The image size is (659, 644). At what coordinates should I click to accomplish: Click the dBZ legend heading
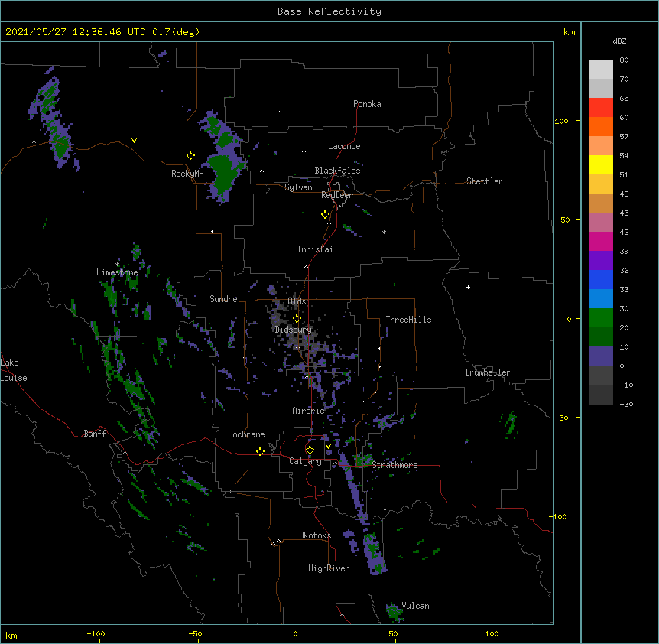[619, 41]
